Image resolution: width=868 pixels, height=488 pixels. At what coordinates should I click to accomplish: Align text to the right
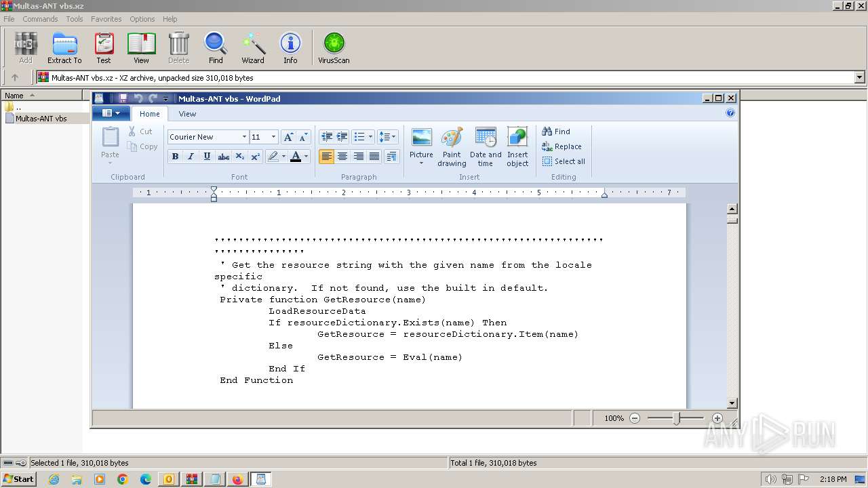(x=359, y=157)
